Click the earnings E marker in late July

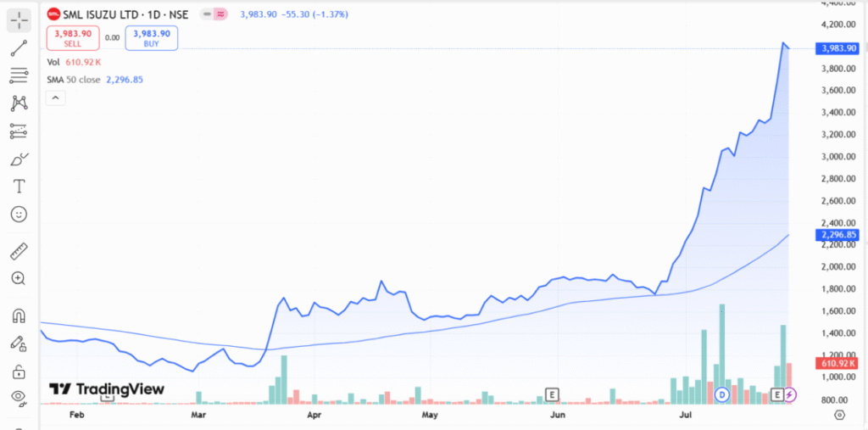776,394
